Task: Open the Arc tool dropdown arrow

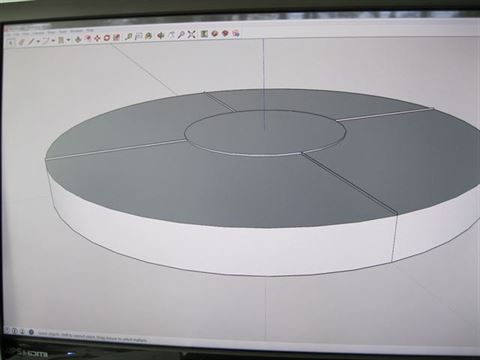Action: pos(53,40)
